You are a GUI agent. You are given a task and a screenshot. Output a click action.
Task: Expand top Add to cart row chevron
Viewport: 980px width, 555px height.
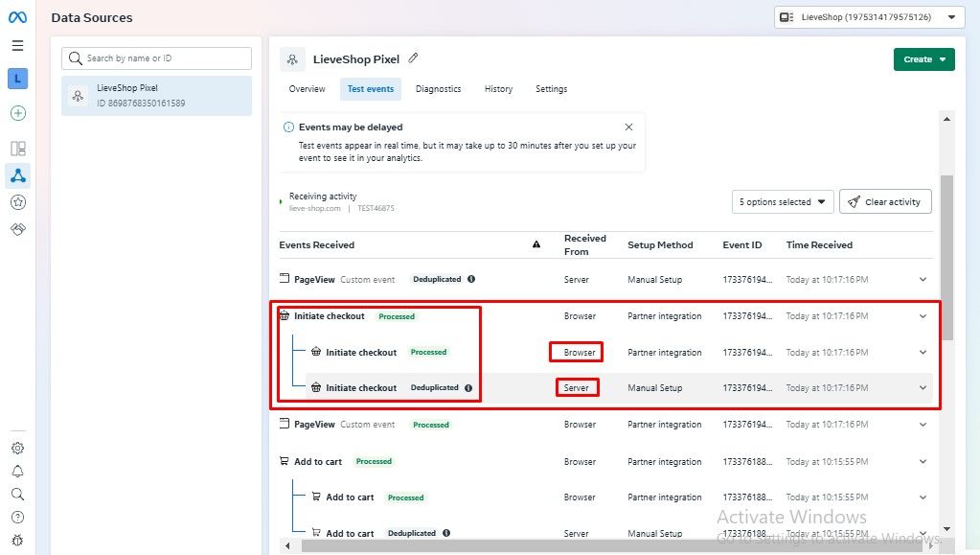coord(923,462)
